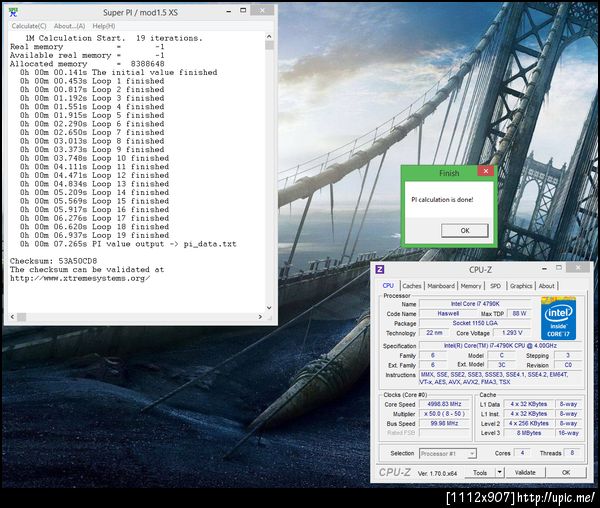Click the Super PI horizontal scrollbar thumb
Screen dimensions: 600x508
click(22, 317)
